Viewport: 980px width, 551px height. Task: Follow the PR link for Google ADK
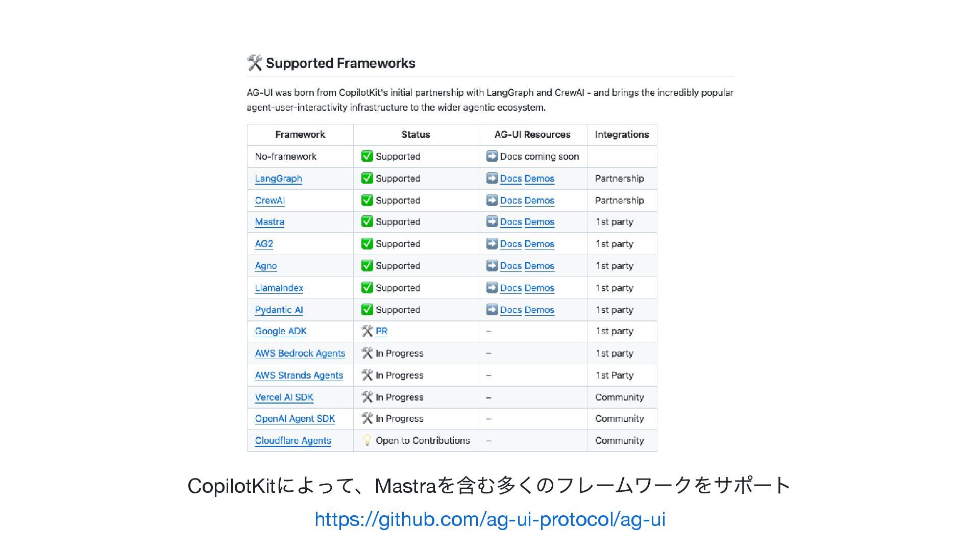click(382, 331)
